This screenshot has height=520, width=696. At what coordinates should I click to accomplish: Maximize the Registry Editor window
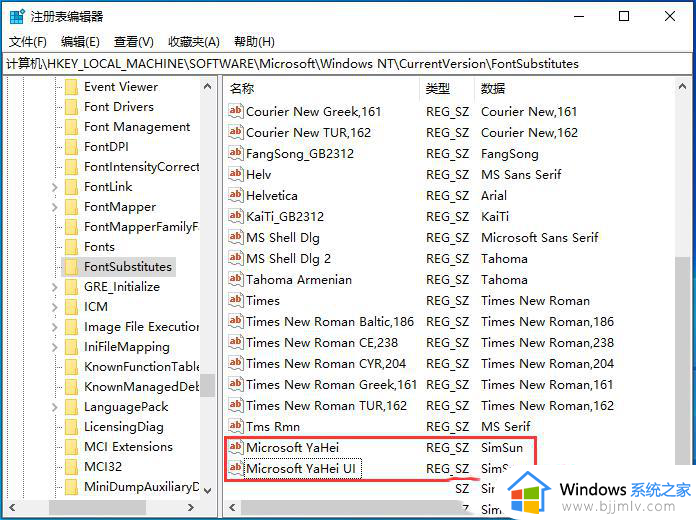[624, 16]
